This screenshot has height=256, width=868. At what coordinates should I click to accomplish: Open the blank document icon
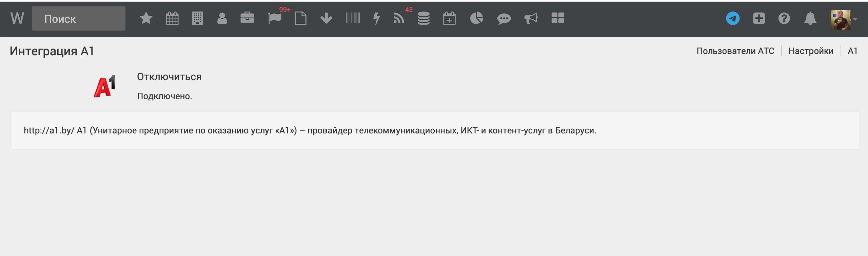pos(300,18)
